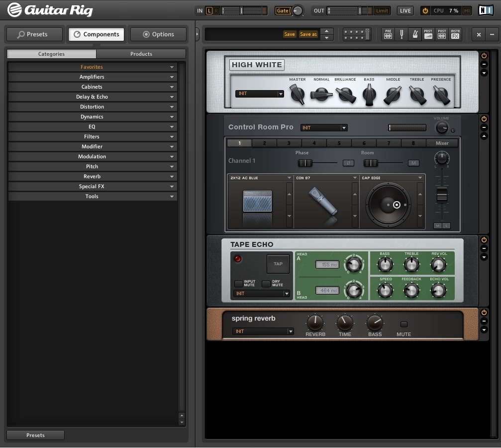Collapse all rack modules with minus button
This screenshot has height=448, width=501.
point(492,34)
